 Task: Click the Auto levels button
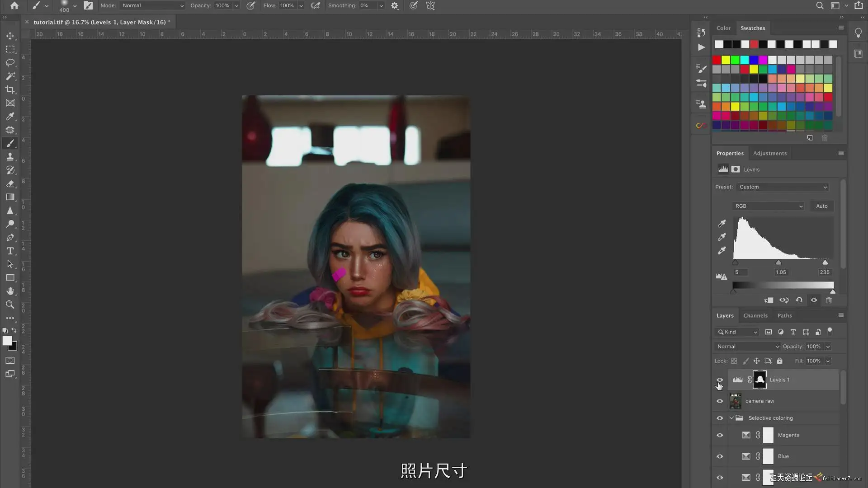(821, 206)
